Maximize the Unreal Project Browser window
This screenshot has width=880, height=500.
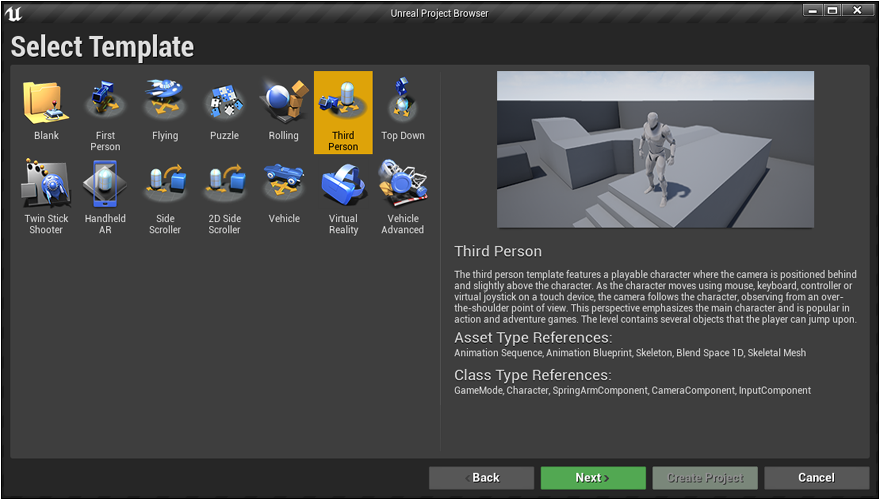(x=832, y=10)
